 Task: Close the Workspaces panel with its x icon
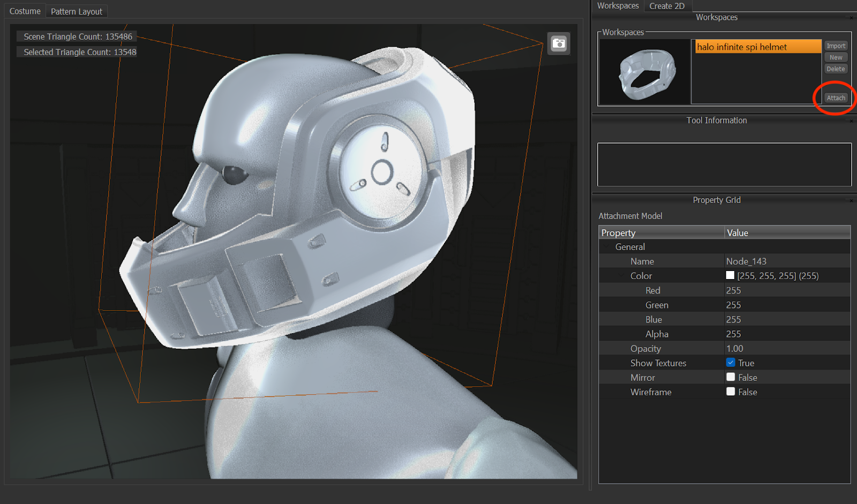point(851,18)
